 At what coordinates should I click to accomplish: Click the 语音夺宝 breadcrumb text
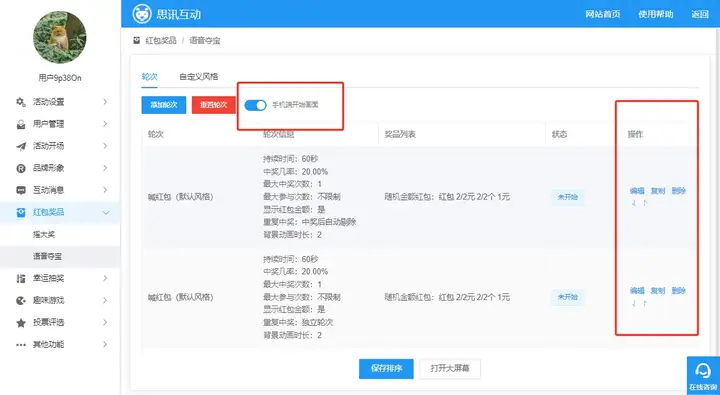pos(204,40)
